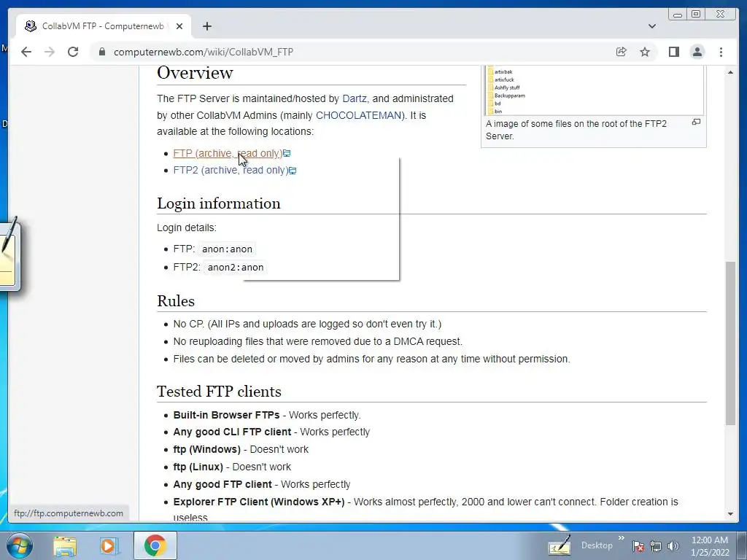The image size is (747, 560).
Task: Open the Desktop toolbar label
Action: coord(597,545)
